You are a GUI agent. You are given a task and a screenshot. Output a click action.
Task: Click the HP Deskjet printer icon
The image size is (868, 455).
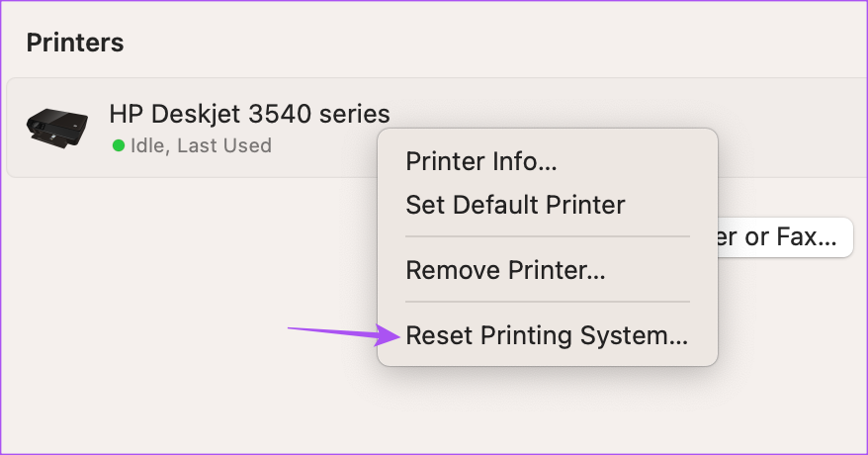click(57, 128)
